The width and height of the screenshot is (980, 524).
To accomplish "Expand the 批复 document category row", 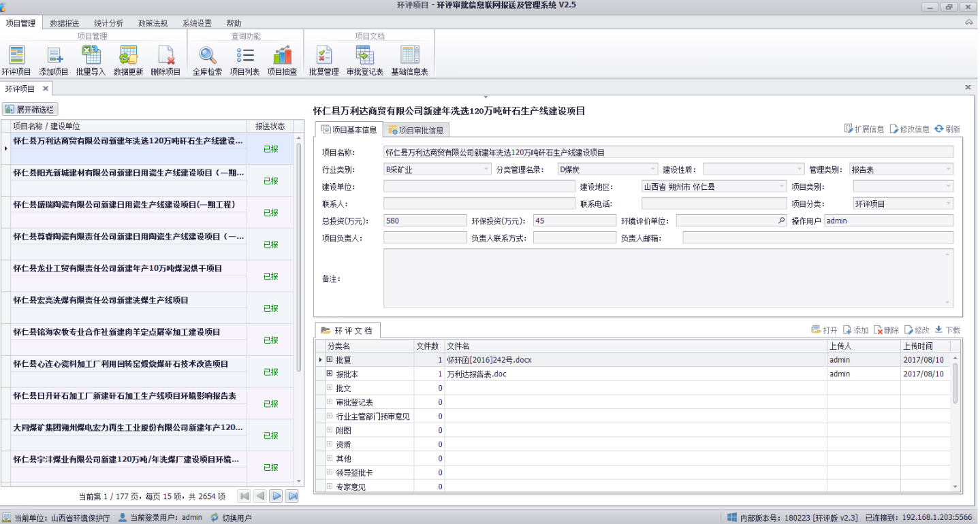I will [x=330, y=359].
